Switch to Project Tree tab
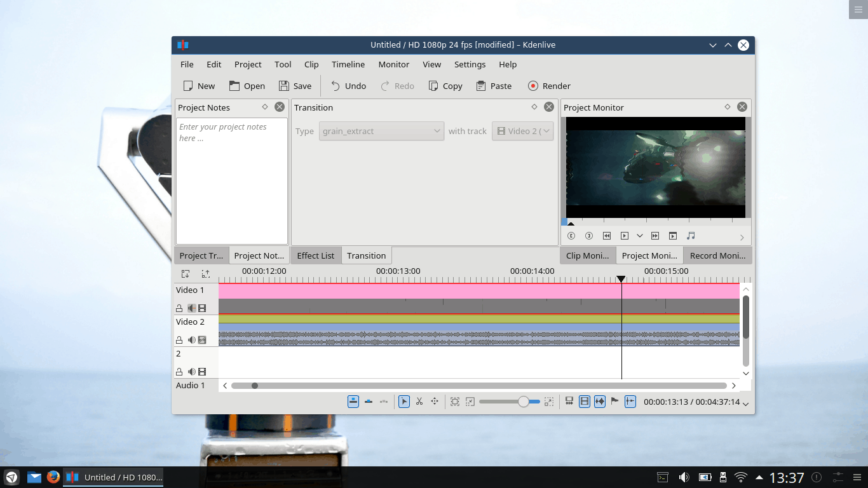Screen dimensions: 868x488 click(201, 255)
